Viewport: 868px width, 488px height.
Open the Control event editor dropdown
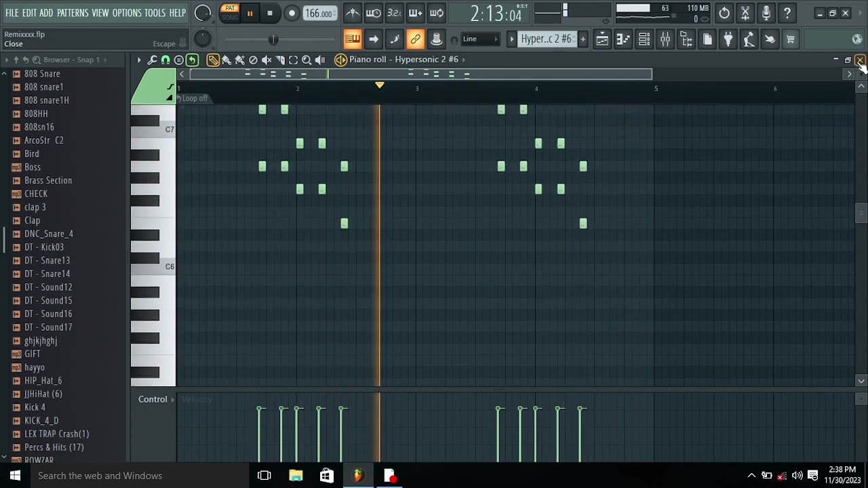coord(157,399)
